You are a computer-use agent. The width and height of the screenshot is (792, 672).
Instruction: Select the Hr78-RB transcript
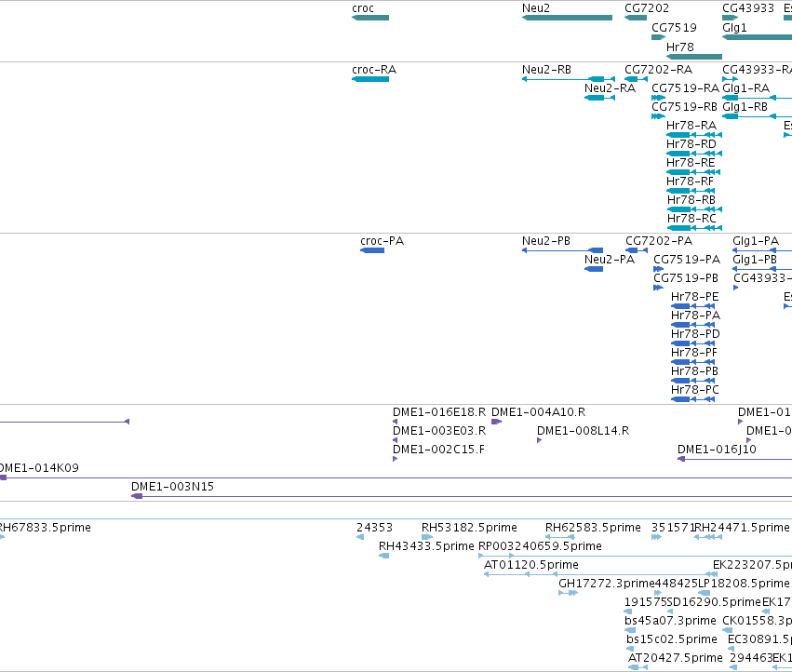694,209
